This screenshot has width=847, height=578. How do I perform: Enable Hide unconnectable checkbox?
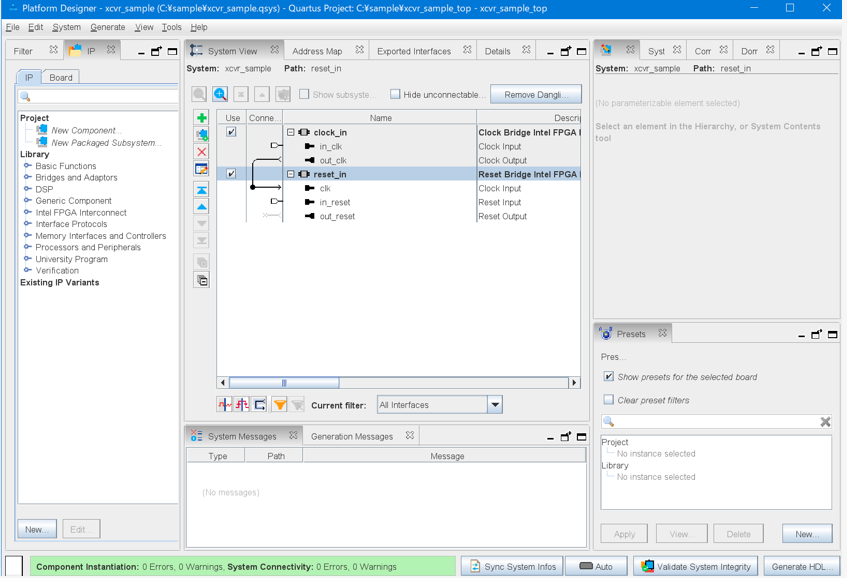click(x=395, y=94)
